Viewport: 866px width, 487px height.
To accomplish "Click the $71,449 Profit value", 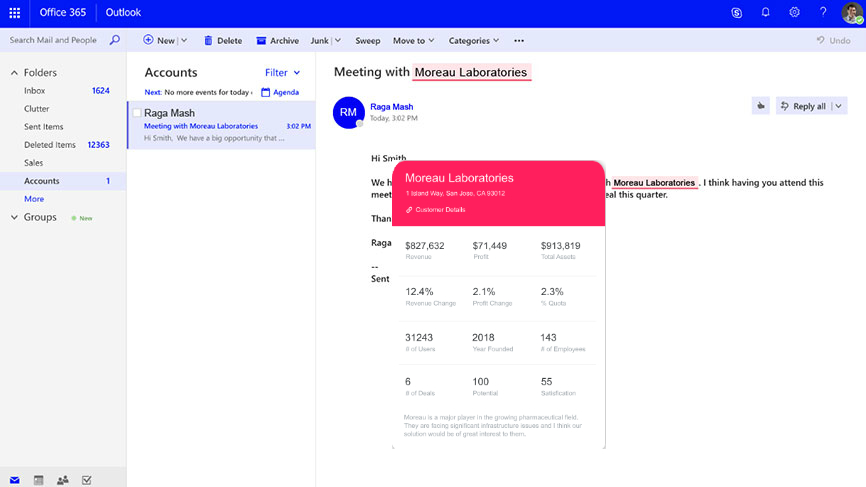I will [489, 246].
